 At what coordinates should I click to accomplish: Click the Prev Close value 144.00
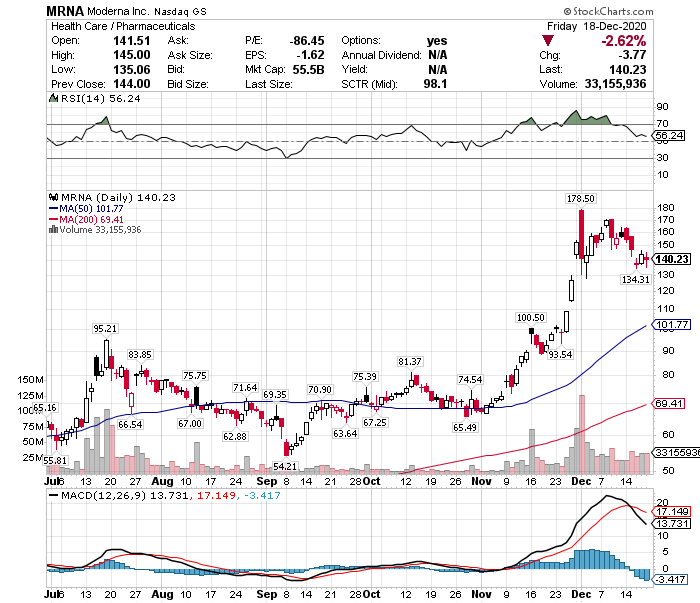tap(132, 84)
